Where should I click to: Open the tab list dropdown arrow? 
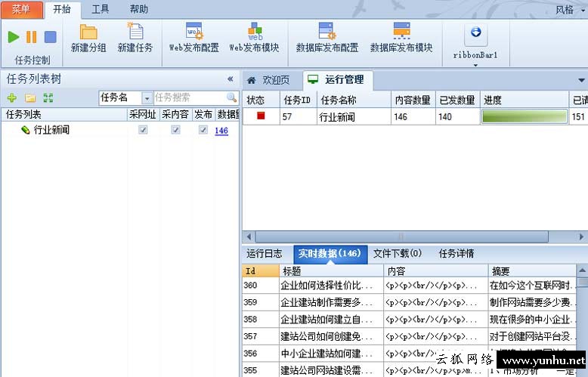[581, 80]
